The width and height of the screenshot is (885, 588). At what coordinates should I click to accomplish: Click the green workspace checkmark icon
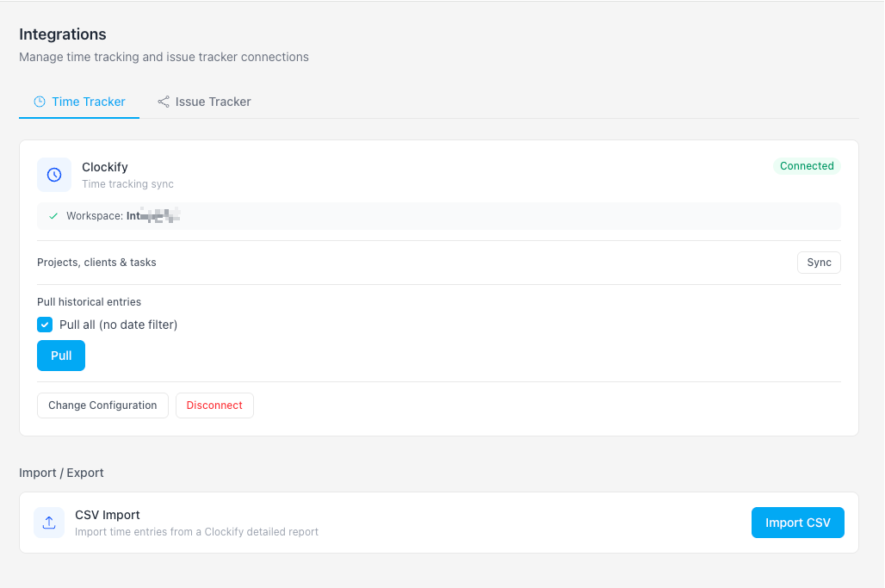(x=53, y=216)
